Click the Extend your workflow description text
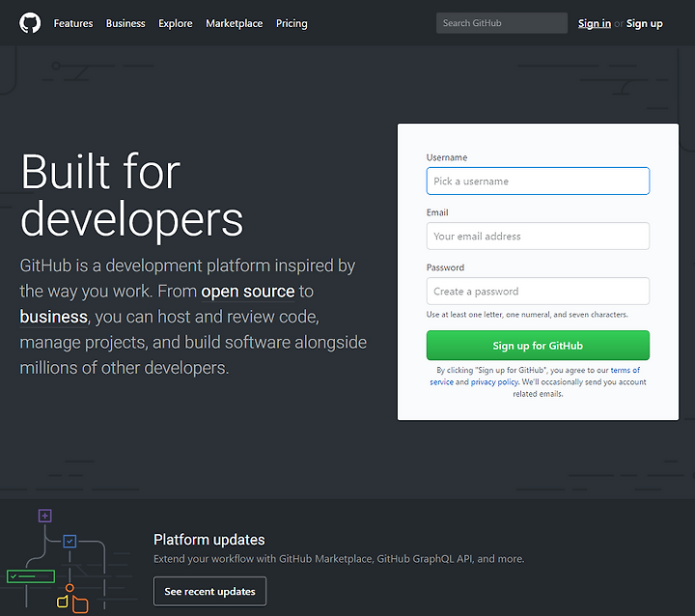 (x=339, y=559)
